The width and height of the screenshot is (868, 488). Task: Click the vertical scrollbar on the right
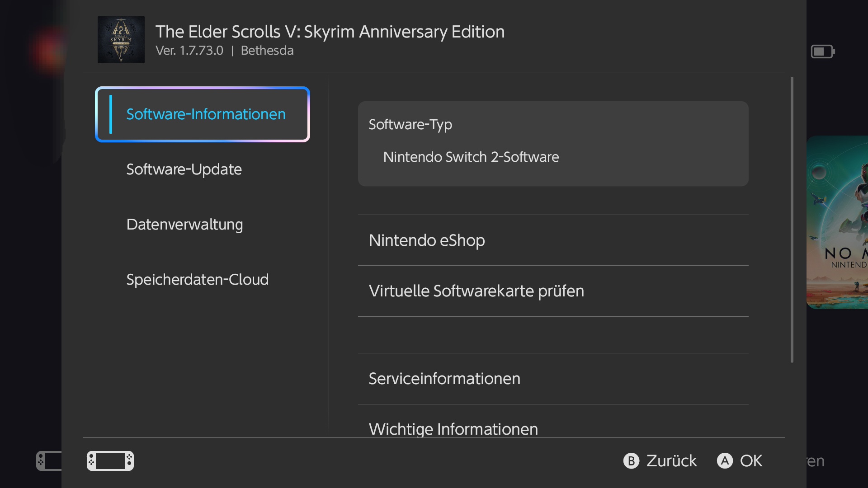pyautogui.click(x=792, y=220)
